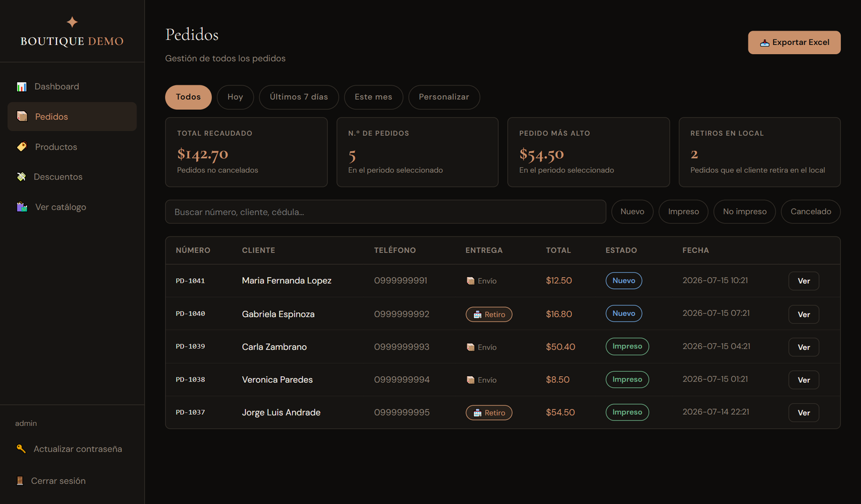Screen dimensions: 861x504
Task: Click the Nuevo status badge for PD-1041
Action: click(x=624, y=281)
